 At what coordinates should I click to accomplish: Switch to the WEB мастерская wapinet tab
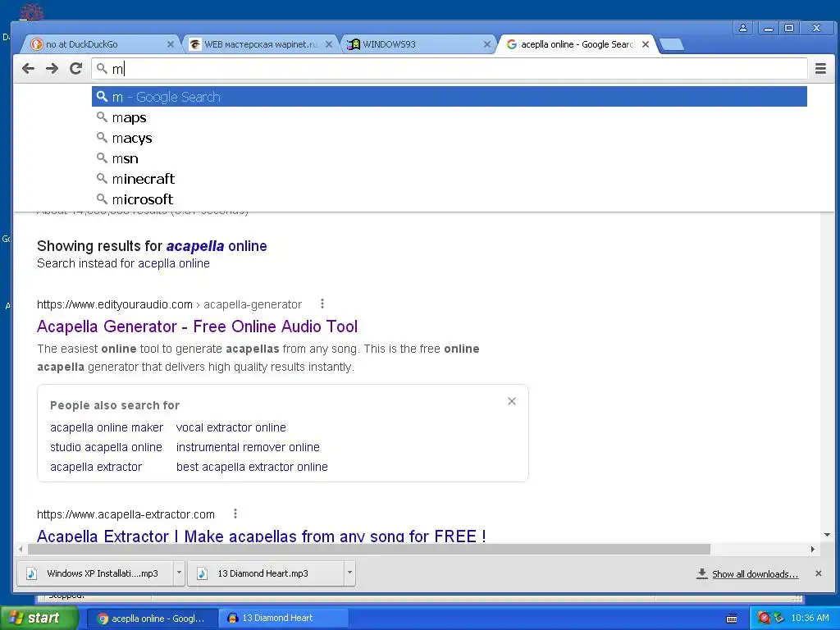(260, 44)
